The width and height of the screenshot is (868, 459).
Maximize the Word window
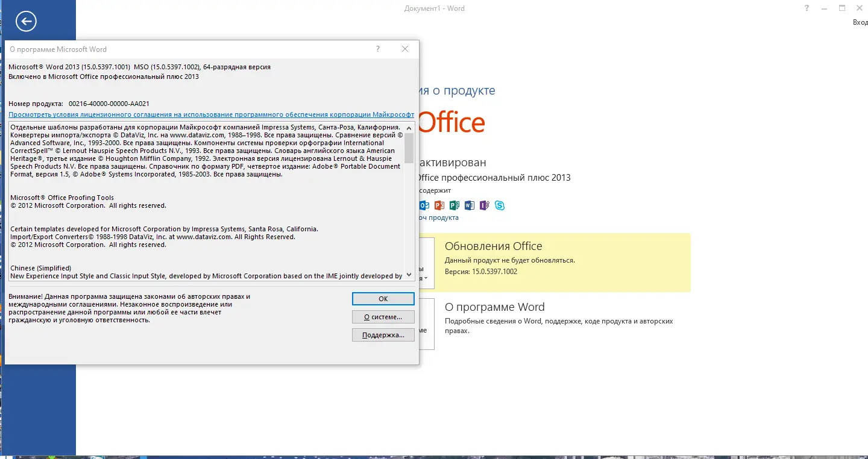click(x=842, y=8)
